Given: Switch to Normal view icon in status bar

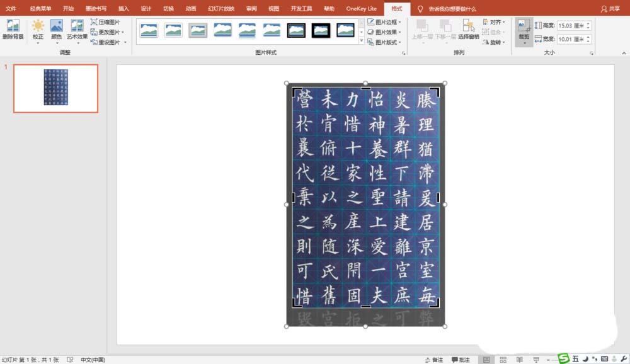Looking at the screenshot, I should tap(486, 360).
